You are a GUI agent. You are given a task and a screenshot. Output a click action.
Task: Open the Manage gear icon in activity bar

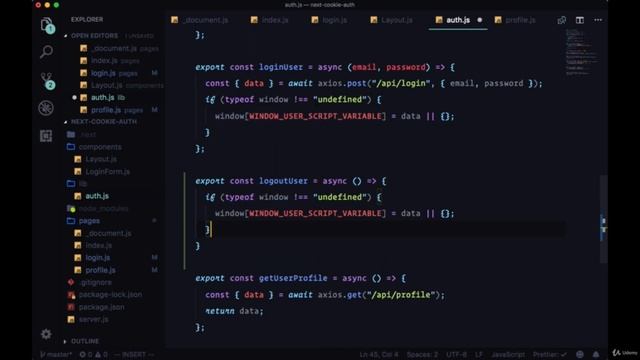[46, 334]
